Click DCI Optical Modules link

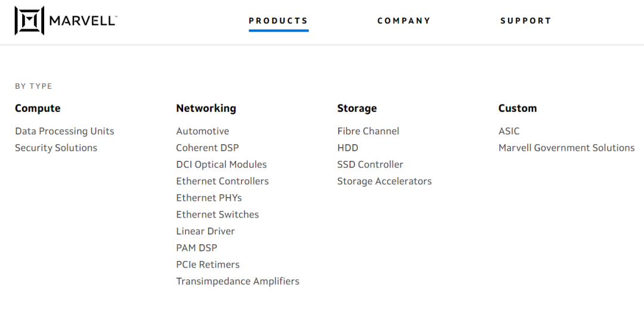[221, 164]
